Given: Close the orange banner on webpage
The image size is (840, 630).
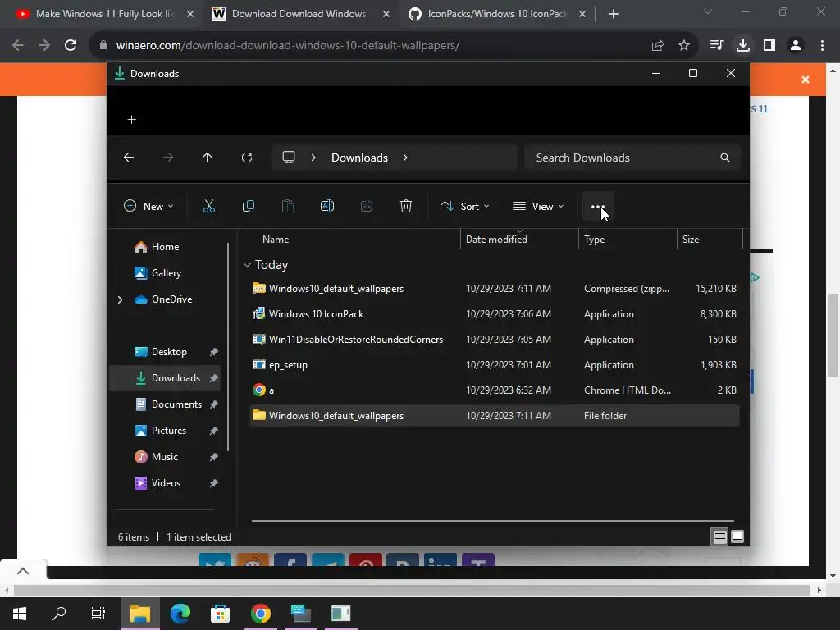Looking at the screenshot, I should 806,80.
